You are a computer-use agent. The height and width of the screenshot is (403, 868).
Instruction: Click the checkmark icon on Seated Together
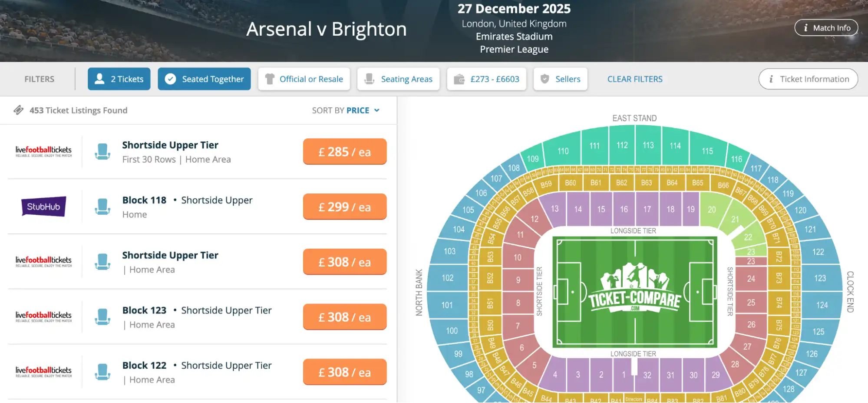(x=170, y=79)
